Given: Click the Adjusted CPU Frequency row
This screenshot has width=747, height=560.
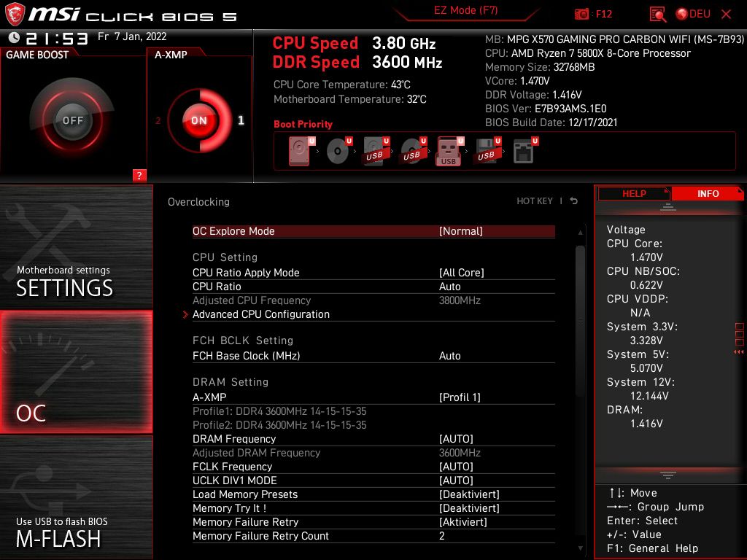Looking at the screenshot, I should coord(373,300).
